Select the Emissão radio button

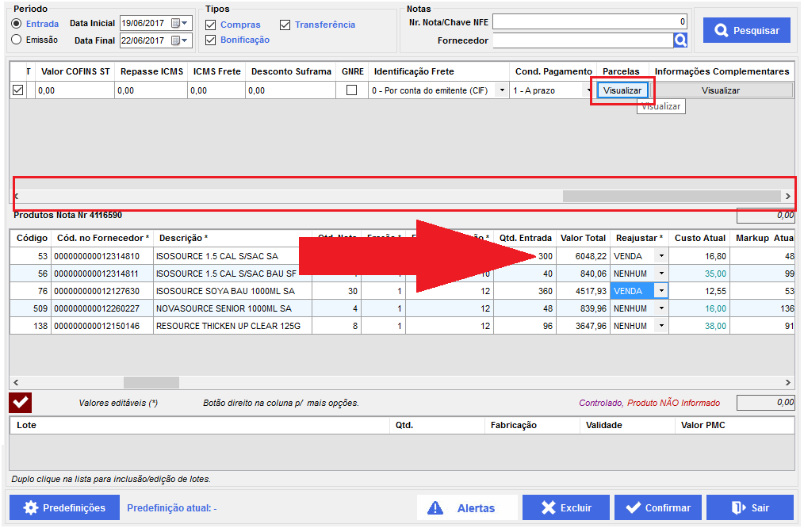pos(17,40)
